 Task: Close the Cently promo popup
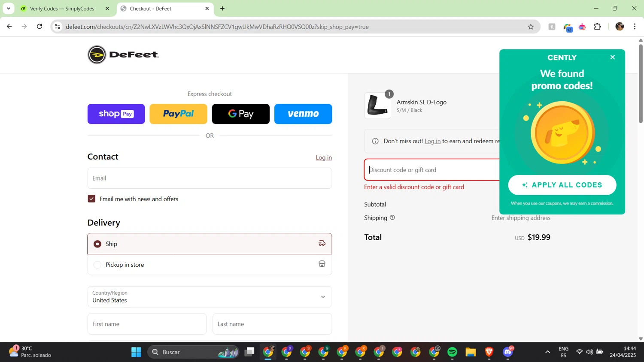click(x=613, y=57)
